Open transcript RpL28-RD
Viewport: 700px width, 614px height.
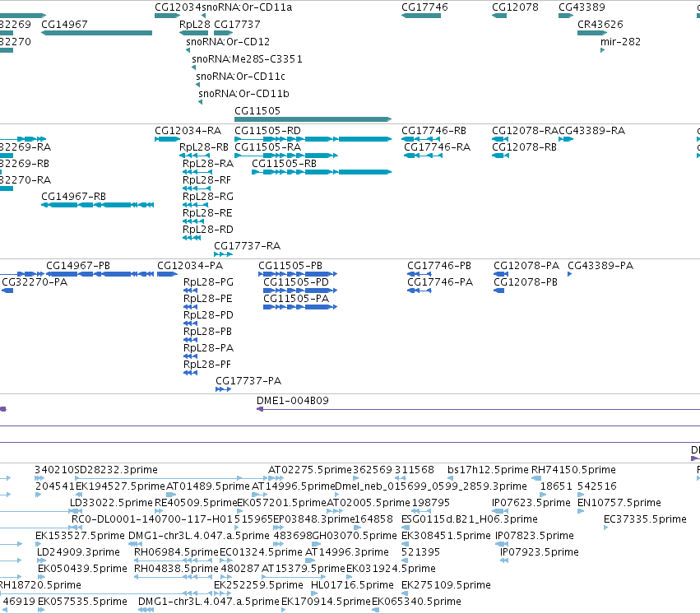(x=208, y=230)
